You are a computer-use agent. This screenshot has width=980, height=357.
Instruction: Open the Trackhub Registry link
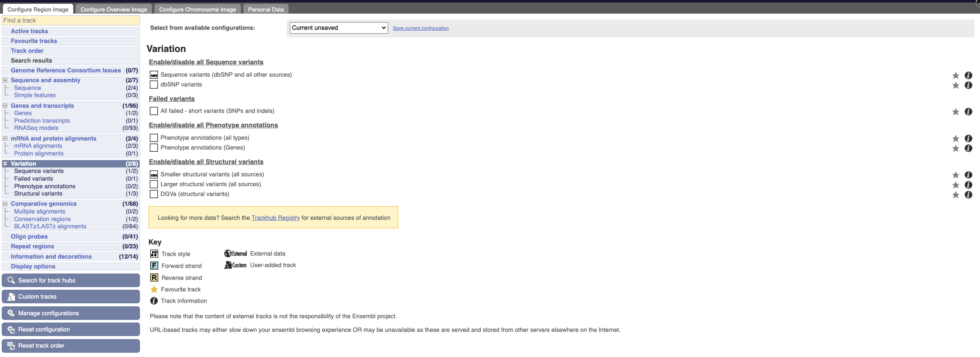[x=276, y=218]
